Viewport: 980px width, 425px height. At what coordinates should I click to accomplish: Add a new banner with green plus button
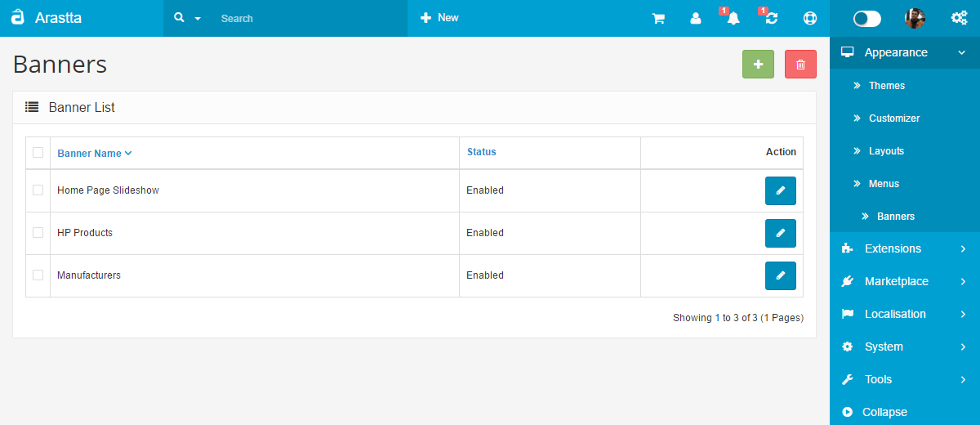point(758,65)
